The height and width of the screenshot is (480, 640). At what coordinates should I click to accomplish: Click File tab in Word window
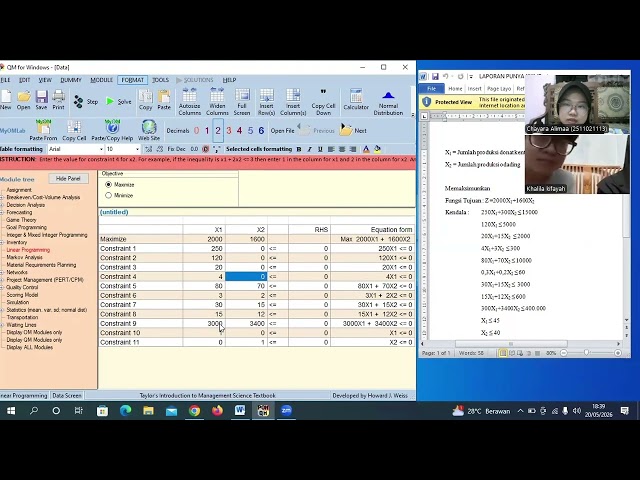[431, 89]
